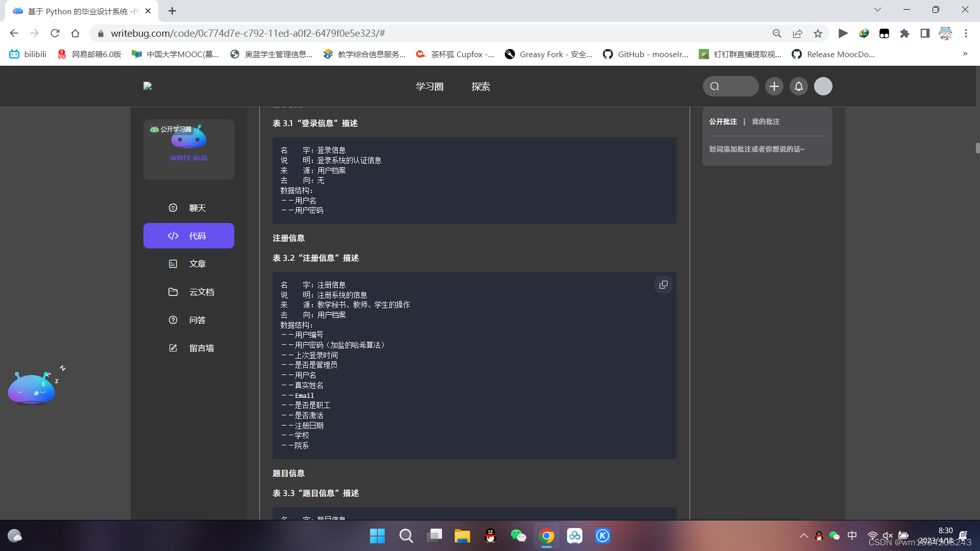980x551 pixels.
Task: Create new content via plus button
Action: coord(774,86)
